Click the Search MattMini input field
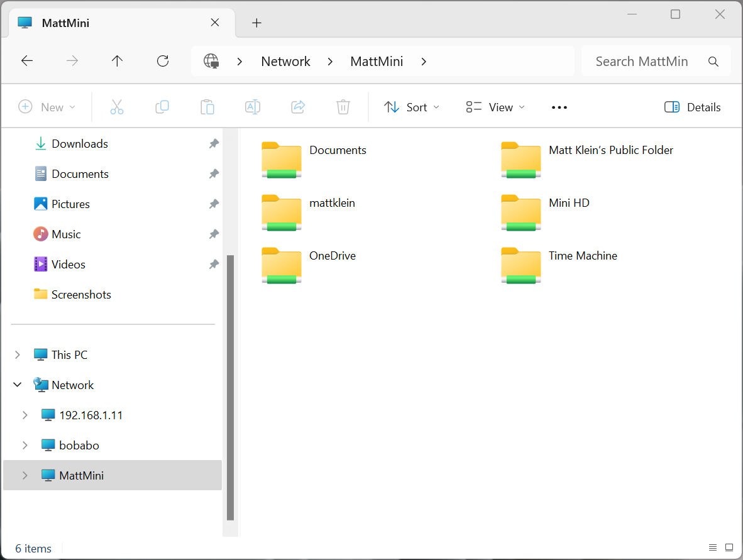Image resolution: width=743 pixels, height=560 pixels. coord(647,61)
